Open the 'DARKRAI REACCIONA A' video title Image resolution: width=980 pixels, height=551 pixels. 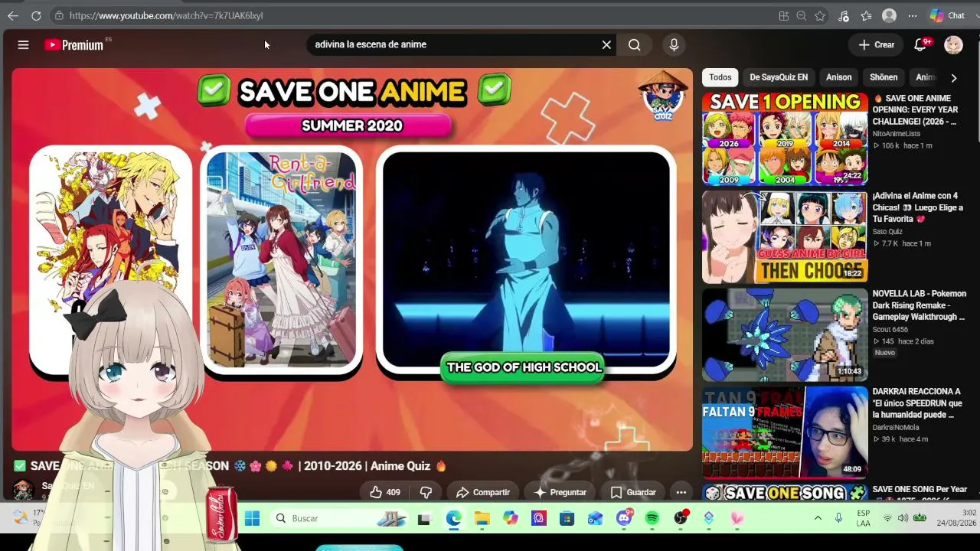917,403
